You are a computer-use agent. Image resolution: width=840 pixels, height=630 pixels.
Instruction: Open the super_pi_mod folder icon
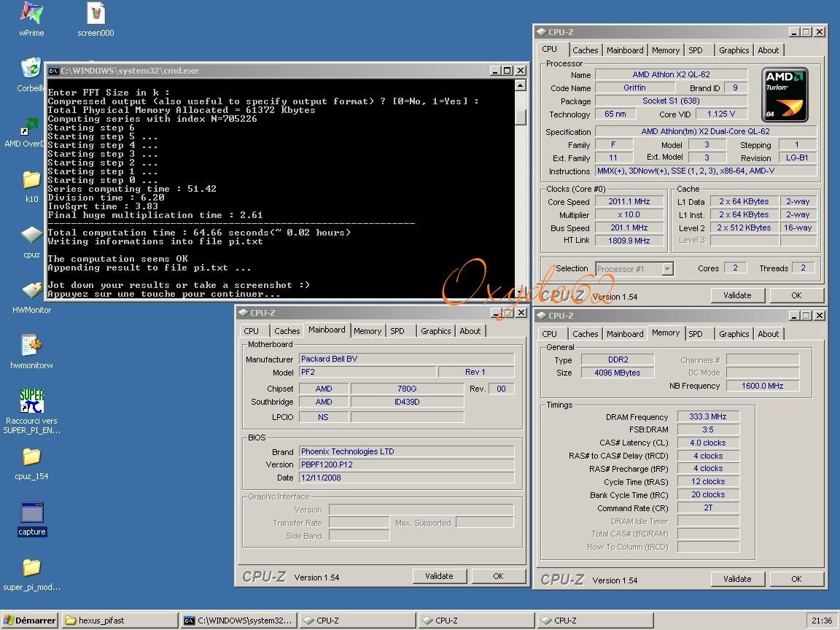click(x=31, y=567)
